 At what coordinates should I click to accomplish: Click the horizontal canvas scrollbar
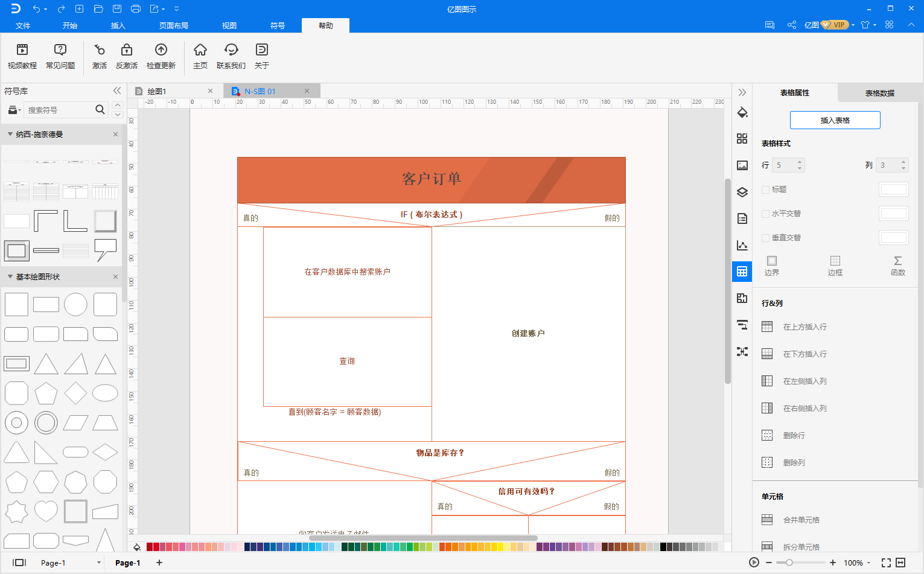[x=423, y=538]
